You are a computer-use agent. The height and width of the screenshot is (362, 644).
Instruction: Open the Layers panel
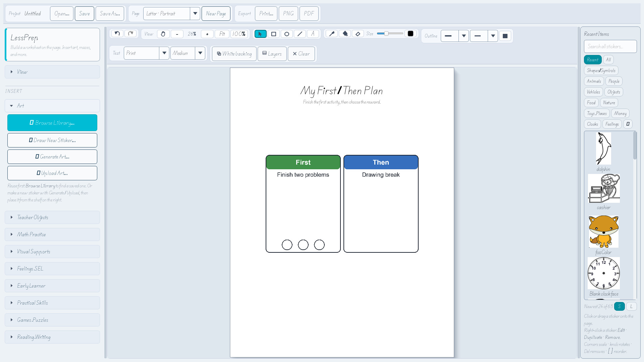point(272,54)
